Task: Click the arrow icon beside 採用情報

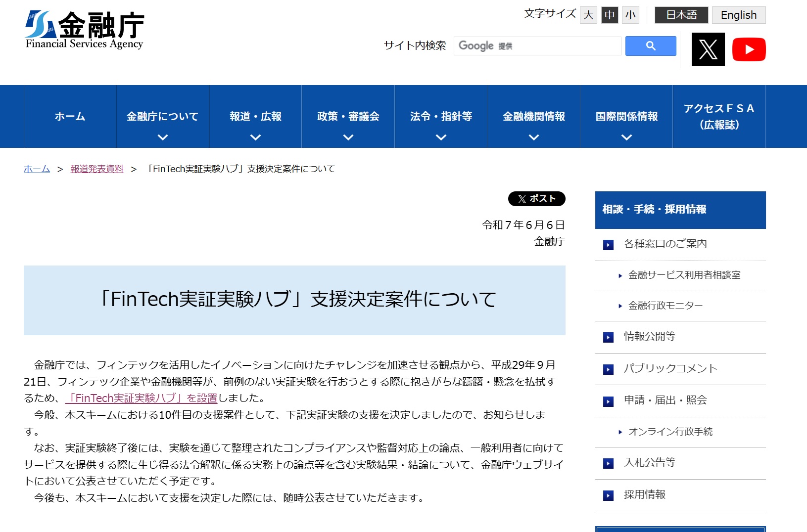Action: [x=607, y=494]
